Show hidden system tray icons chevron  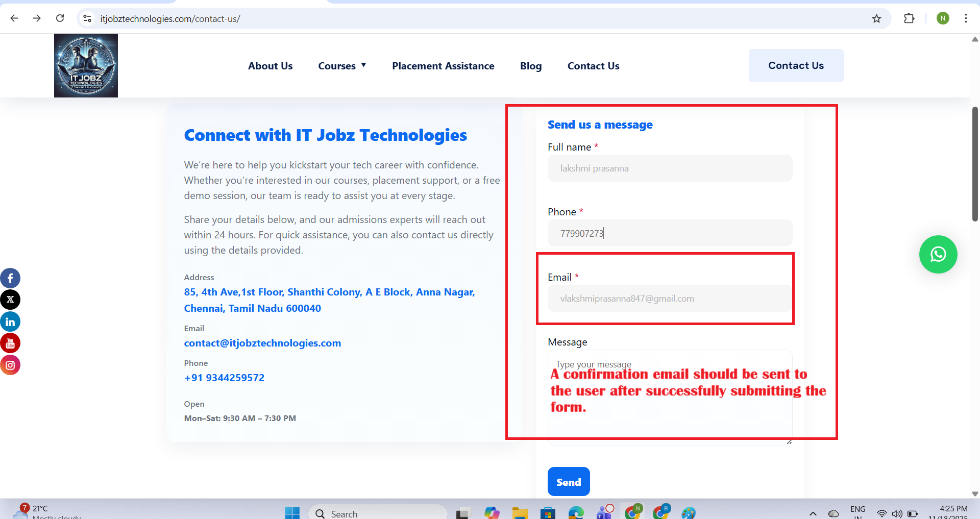(x=813, y=513)
